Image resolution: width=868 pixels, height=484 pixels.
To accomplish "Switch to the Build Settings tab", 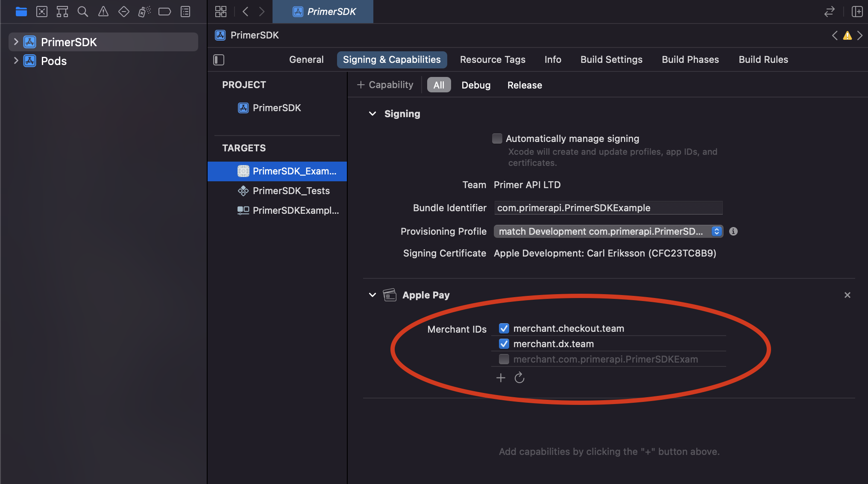I will pos(611,60).
